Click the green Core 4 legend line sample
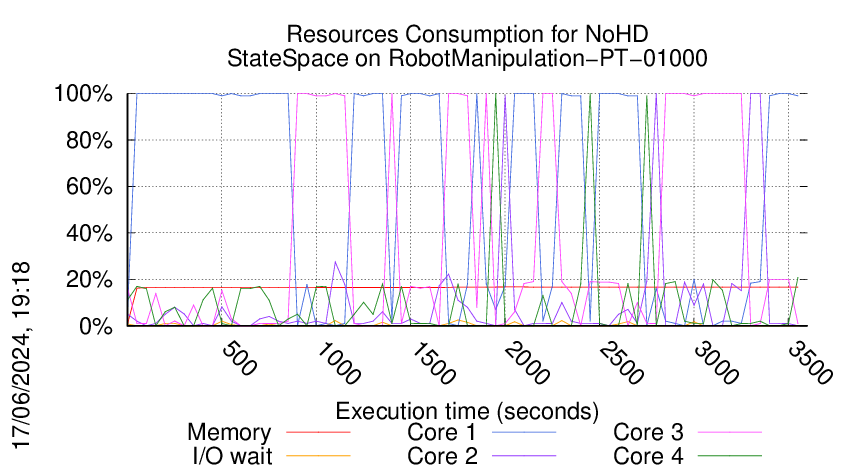850x475 pixels. coord(730,455)
